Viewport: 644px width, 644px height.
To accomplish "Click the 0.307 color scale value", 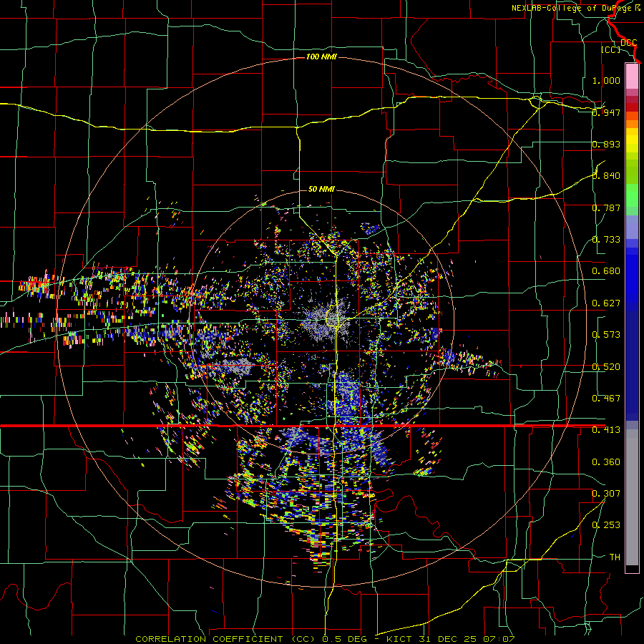I will pyautogui.click(x=606, y=494).
